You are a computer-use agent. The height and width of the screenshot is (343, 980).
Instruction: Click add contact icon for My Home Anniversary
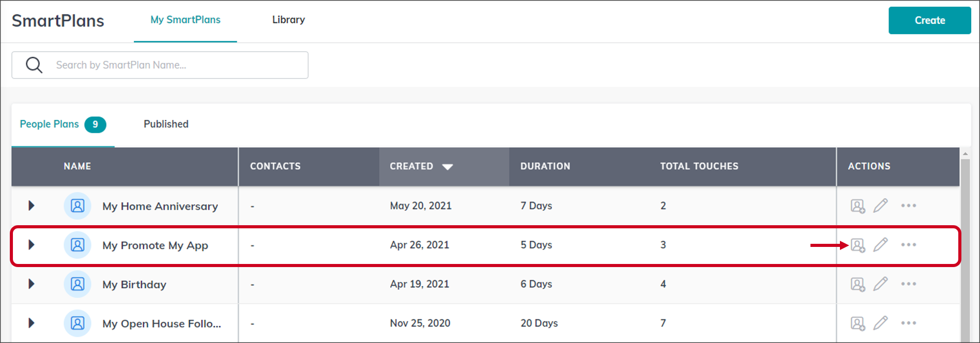tap(857, 206)
